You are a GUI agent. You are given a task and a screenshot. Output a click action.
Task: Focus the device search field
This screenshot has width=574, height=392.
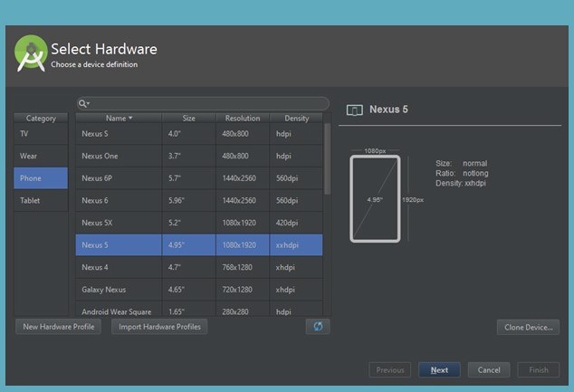point(203,103)
